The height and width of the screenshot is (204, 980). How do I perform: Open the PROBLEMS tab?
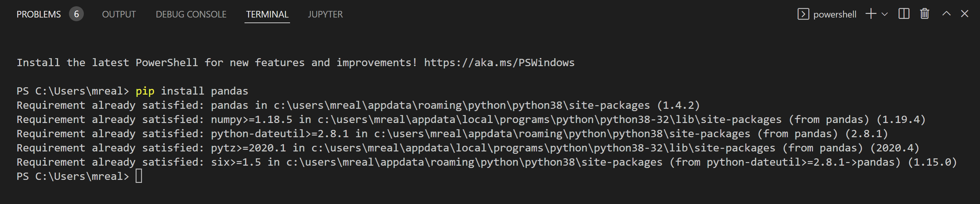(x=38, y=15)
